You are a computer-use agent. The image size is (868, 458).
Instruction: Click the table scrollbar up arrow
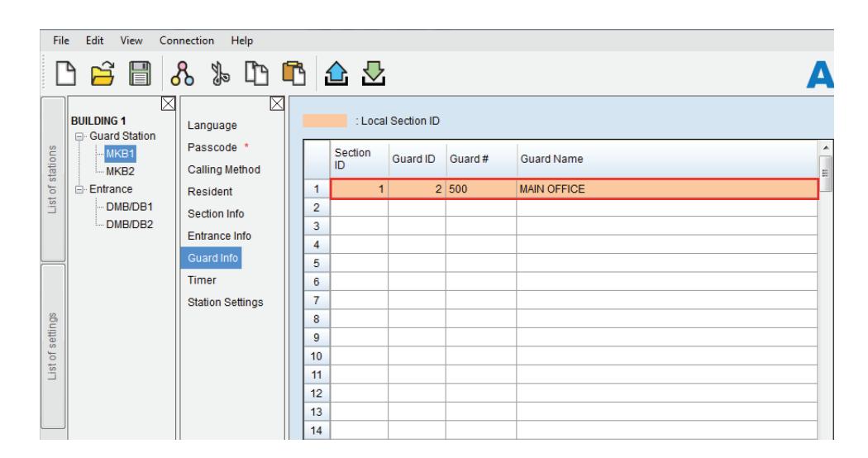(825, 148)
